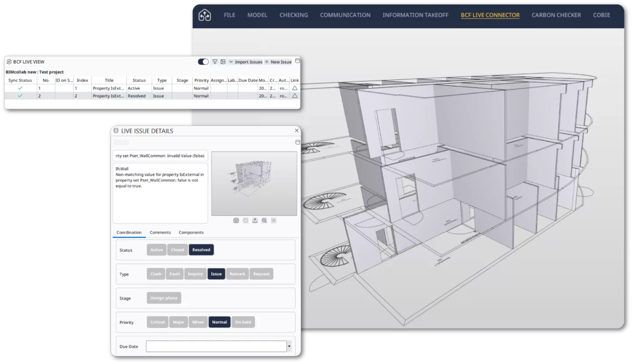
Task: Toggle the BCF Live View switch
Action: tap(203, 62)
